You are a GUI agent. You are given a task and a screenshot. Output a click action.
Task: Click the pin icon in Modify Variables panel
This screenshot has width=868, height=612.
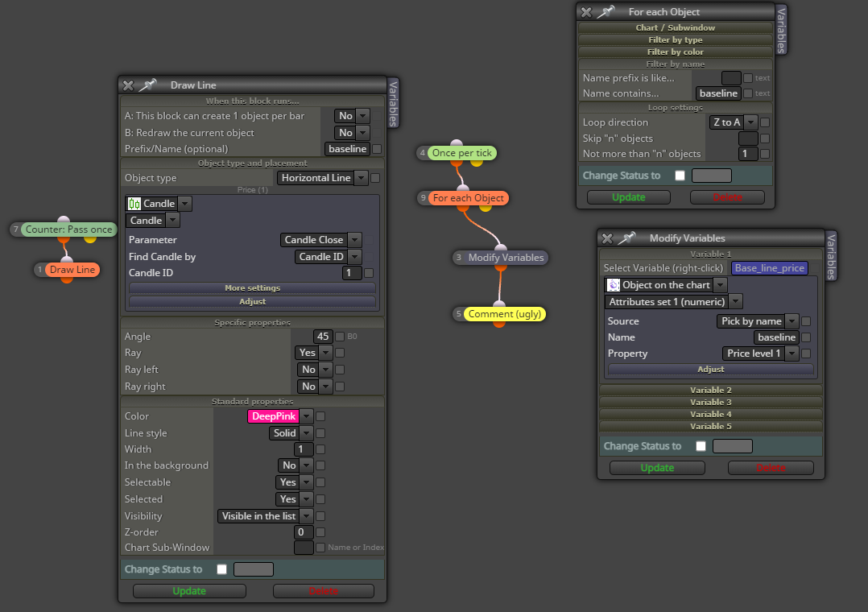click(x=626, y=238)
